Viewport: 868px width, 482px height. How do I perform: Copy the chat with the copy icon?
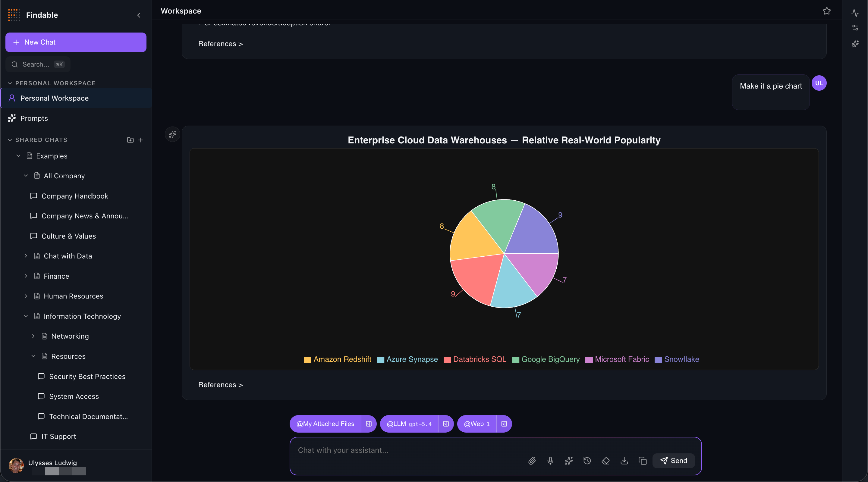(x=643, y=461)
